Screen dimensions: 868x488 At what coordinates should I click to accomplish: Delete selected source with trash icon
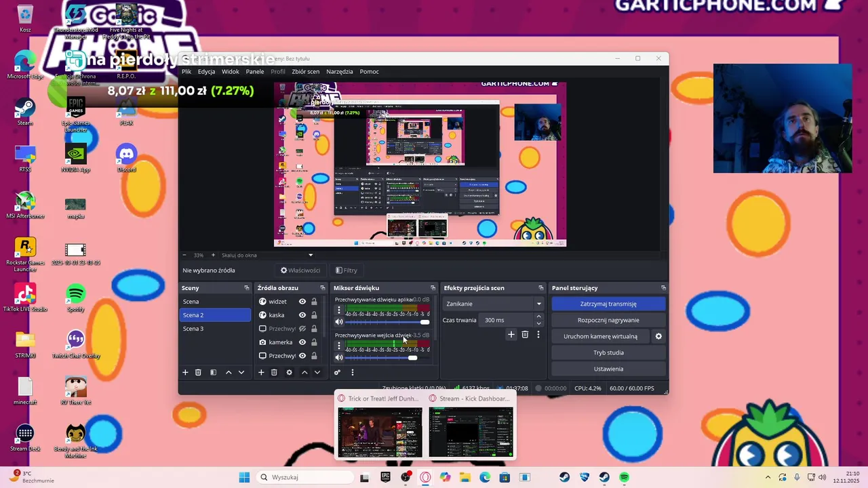click(274, 372)
